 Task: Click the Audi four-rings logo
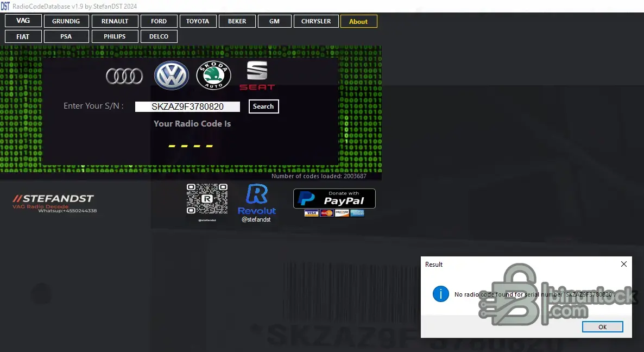pos(124,76)
